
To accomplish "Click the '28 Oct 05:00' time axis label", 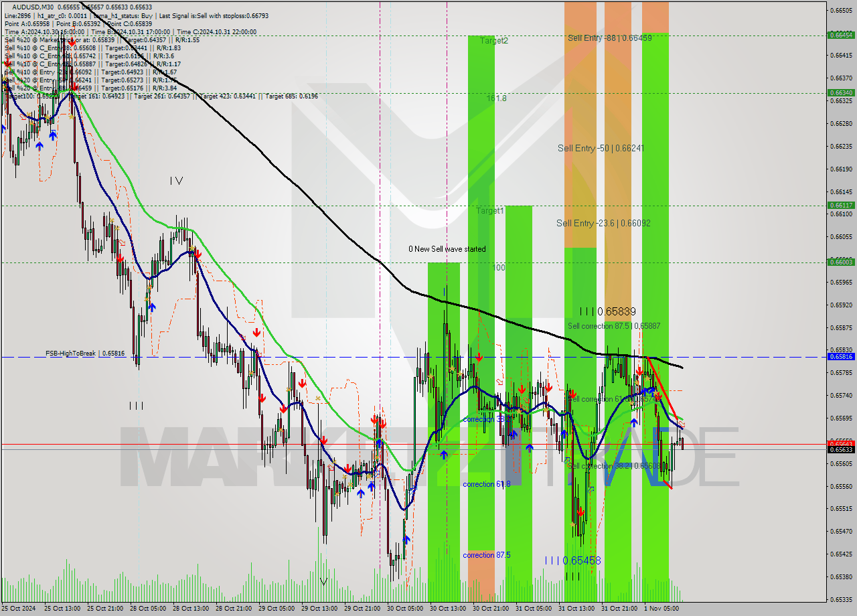I will coord(148,609).
